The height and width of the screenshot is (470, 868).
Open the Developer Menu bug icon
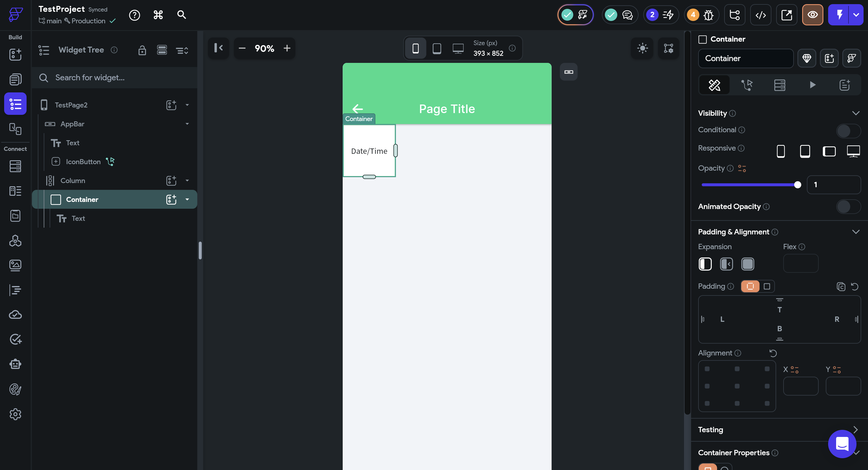click(708, 15)
